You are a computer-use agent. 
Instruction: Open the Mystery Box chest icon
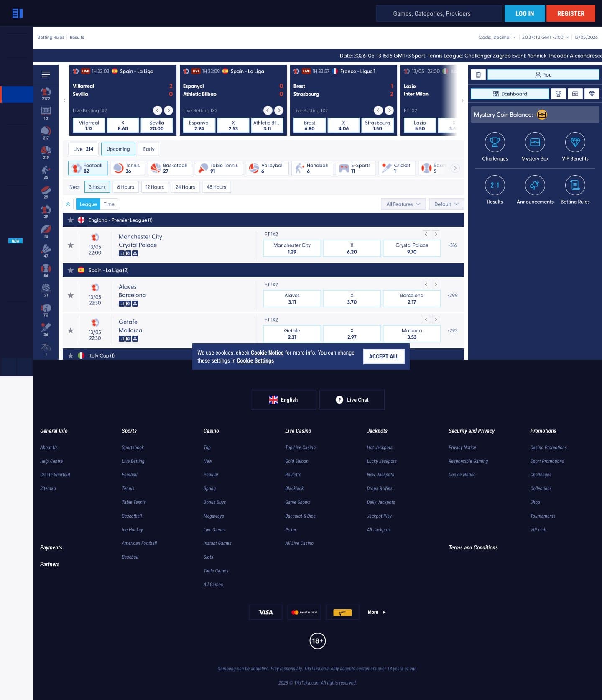[535, 142]
